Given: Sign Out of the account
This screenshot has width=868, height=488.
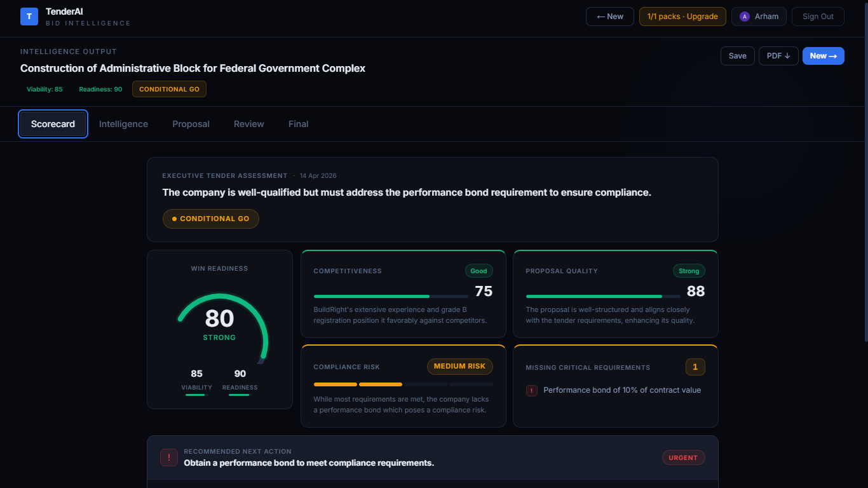Looking at the screenshot, I should coord(818,17).
